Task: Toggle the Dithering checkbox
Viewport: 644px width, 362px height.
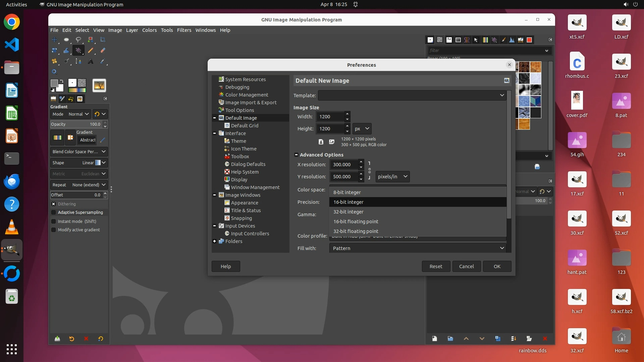Action: tap(53, 204)
